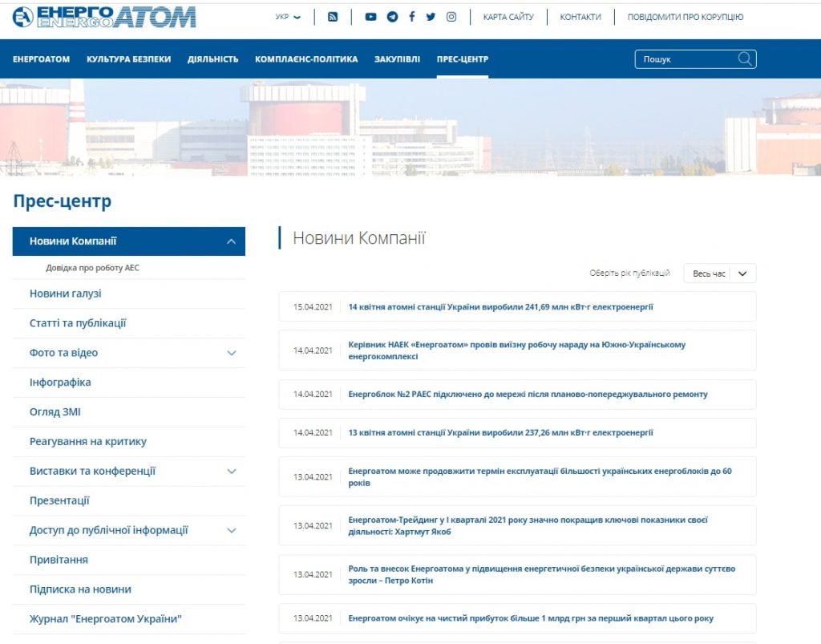
Task: Go to homepage via Енергоатом logo
Action: 104,17
